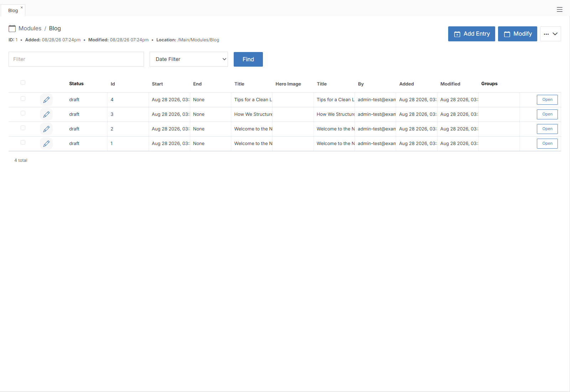
Task: Click the Find button
Action: (x=248, y=59)
